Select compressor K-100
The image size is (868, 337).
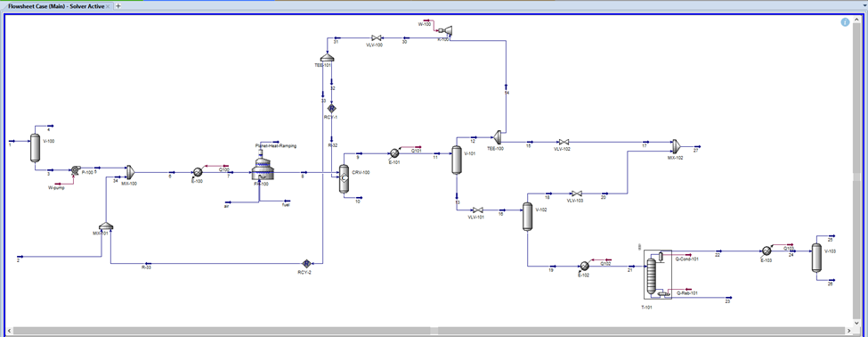point(444,30)
